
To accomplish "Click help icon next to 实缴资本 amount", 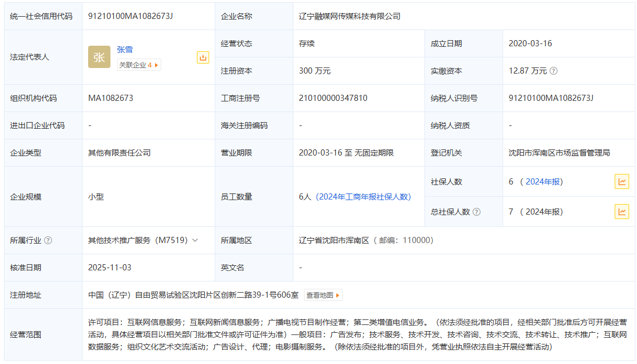I will click(553, 71).
